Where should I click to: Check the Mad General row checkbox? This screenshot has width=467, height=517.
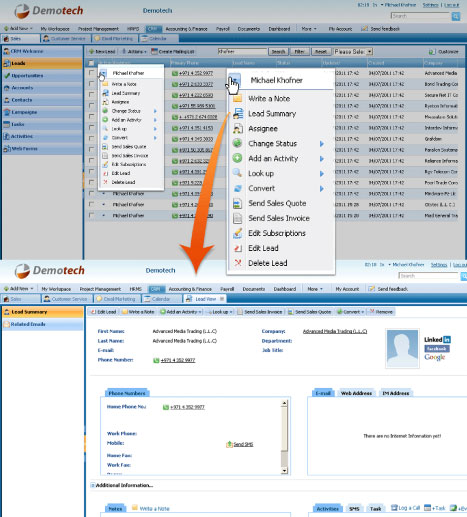click(91, 215)
